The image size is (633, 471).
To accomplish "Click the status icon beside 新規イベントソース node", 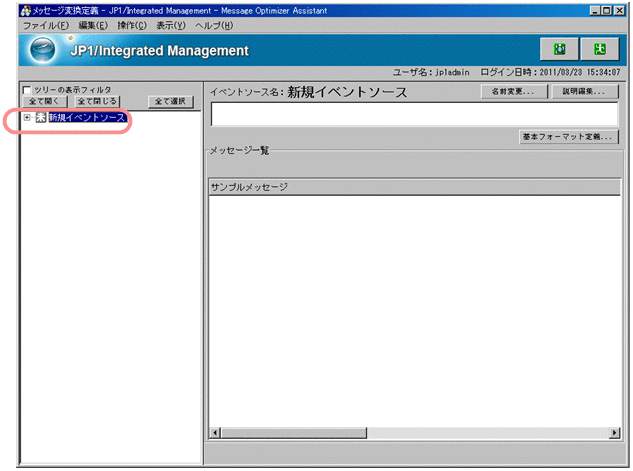I will (x=41, y=117).
